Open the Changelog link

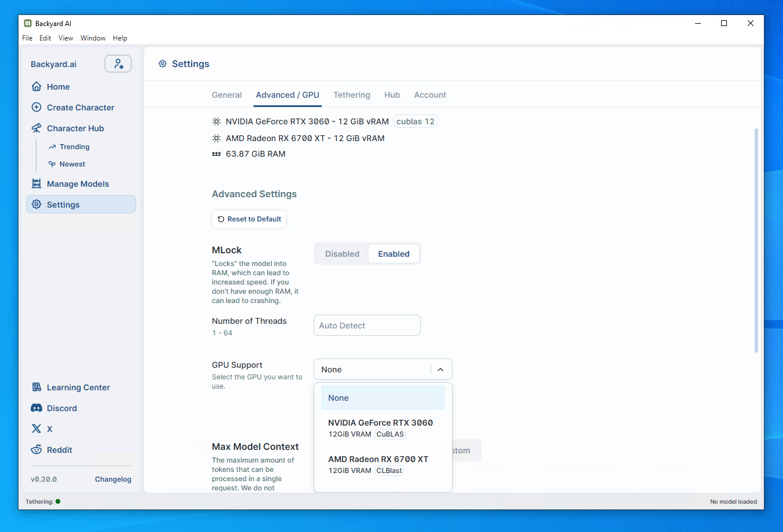113,479
